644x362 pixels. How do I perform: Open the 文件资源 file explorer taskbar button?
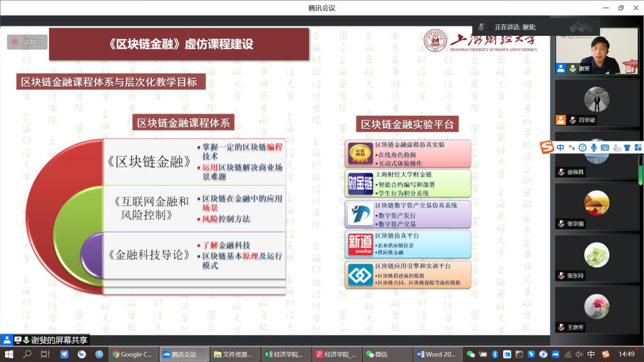[x=235, y=354]
